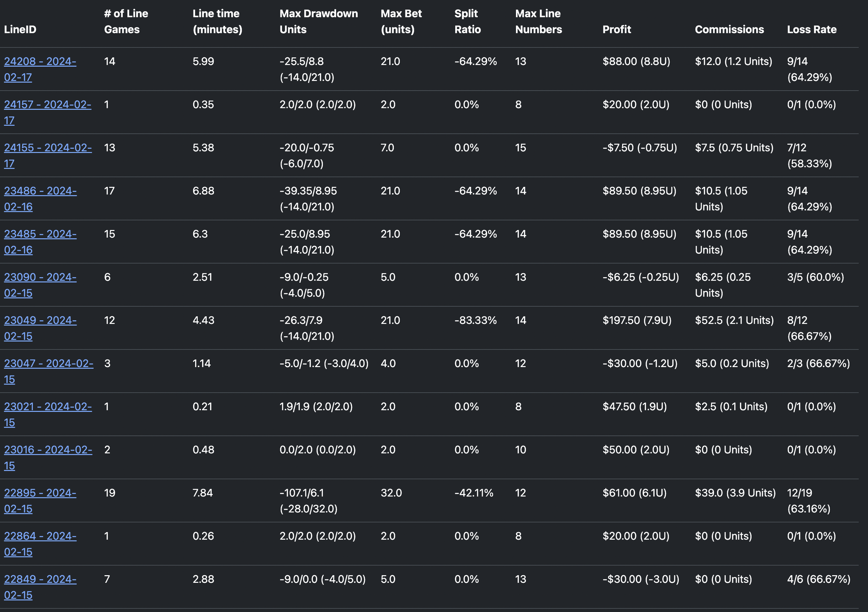868x612 pixels.
Task: Click the Max Drawdown Units header
Action: coord(318,22)
